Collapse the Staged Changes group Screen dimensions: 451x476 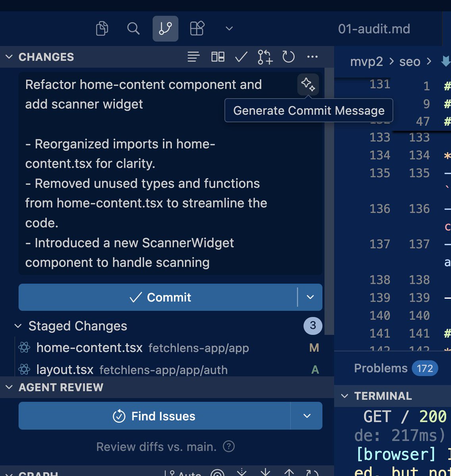(18, 326)
